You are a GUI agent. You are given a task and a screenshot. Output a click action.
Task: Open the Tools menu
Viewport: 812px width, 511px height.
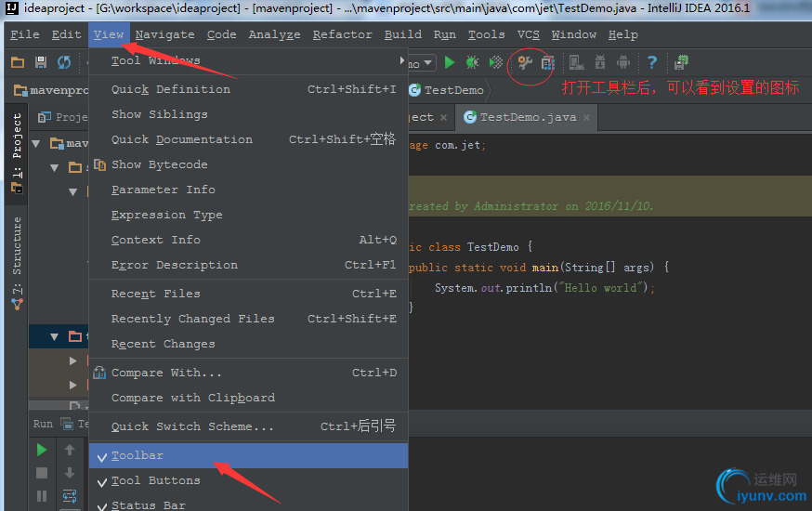click(486, 34)
